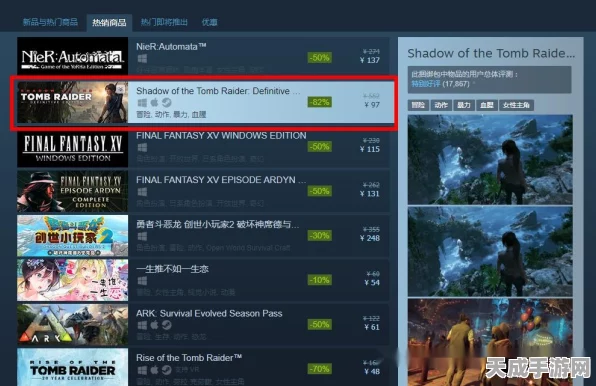Click Steam icon in ARK Season Pass row
The image size is (596, 386).
click(166, 325)
